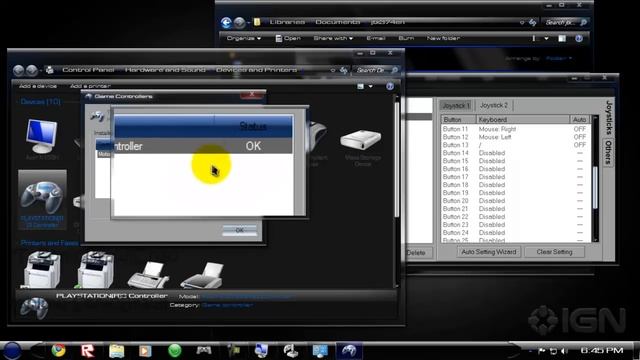This screenshot has width=640, height=360.
Task: Click the Windows Start orb
Action: [x=12, y=351]
